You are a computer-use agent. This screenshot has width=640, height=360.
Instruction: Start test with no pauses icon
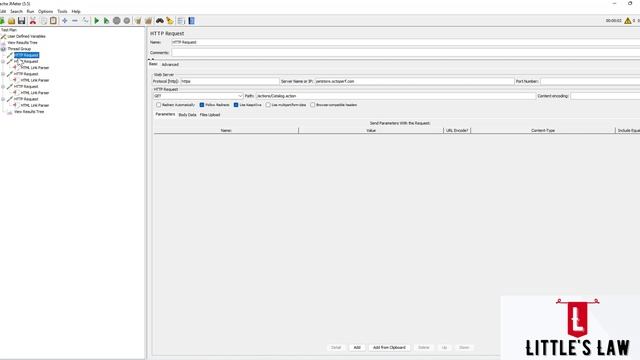[x=107, y=21]
